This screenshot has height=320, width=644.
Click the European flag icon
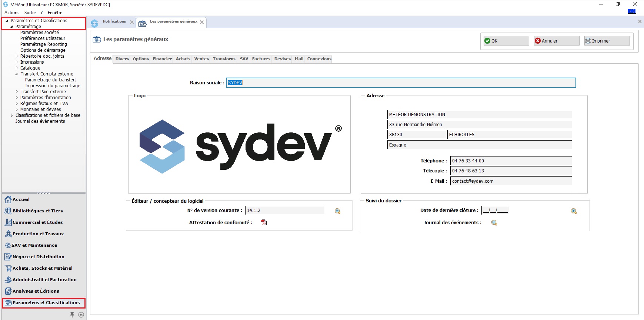coord(632,11)
